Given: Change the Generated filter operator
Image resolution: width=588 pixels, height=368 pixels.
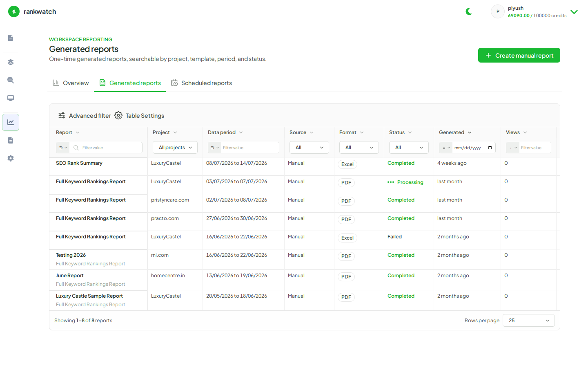Looking at the screenshot, I should [446, 148].
